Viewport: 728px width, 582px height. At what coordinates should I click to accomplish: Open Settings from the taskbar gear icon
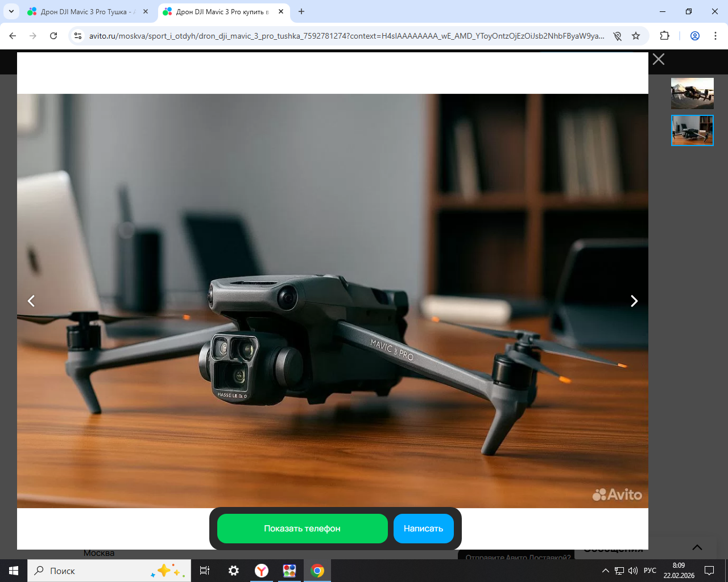(x=233, y=571)
